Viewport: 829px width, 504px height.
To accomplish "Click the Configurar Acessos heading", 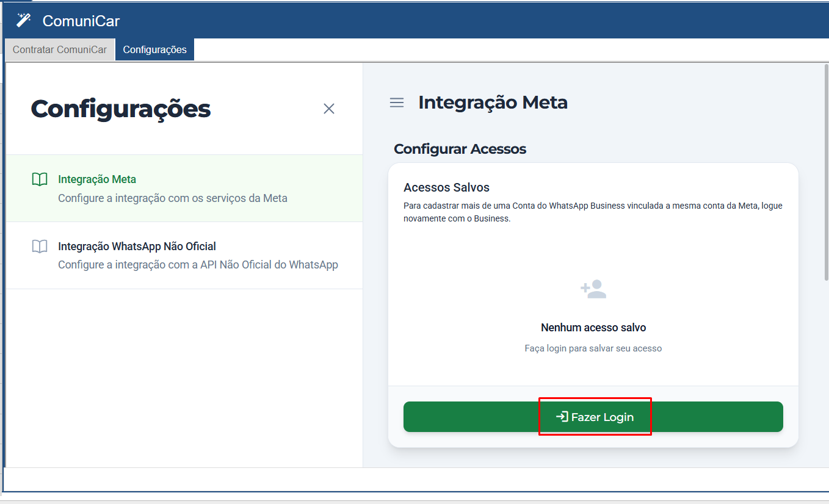I will [460, 149].
